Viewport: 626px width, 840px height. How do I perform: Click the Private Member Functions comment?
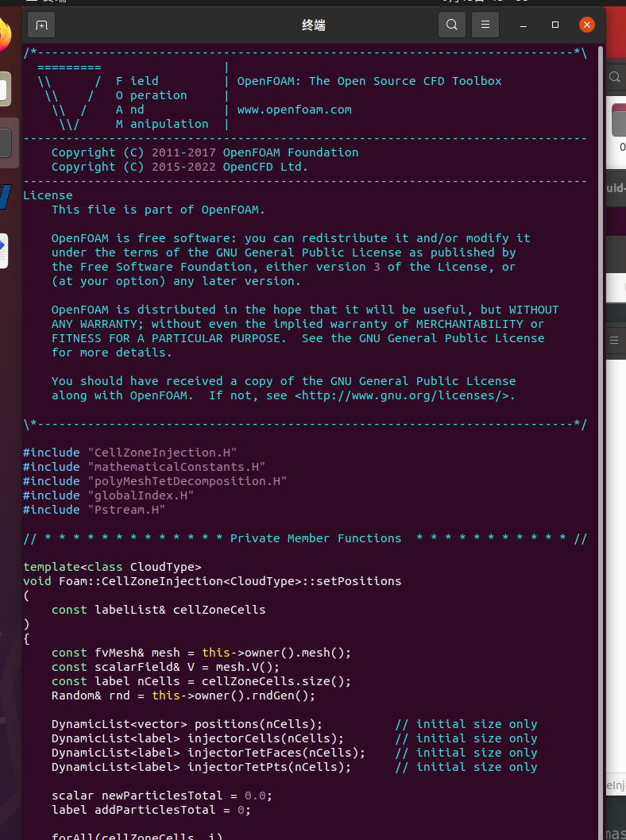(305, 538)
